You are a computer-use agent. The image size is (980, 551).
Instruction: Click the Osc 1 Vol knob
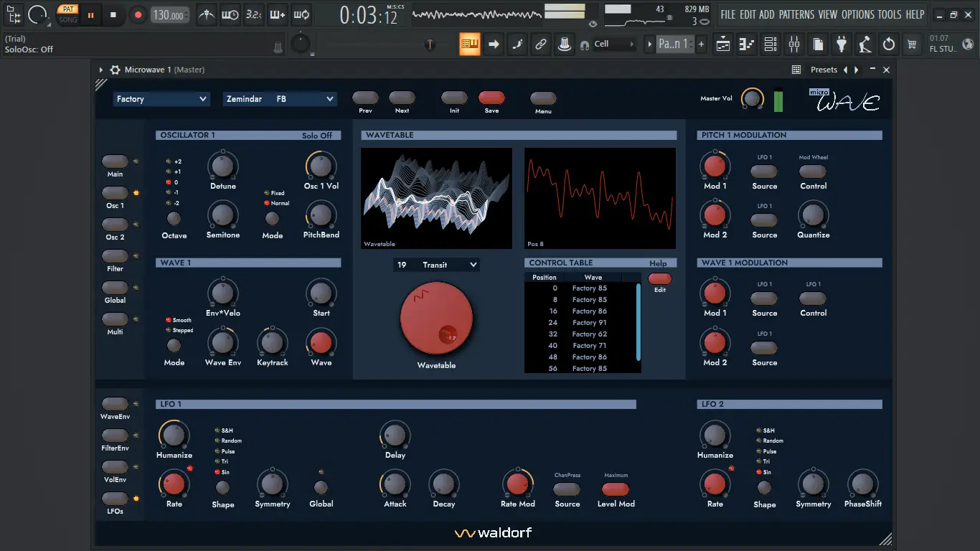[x=321, y=166]
